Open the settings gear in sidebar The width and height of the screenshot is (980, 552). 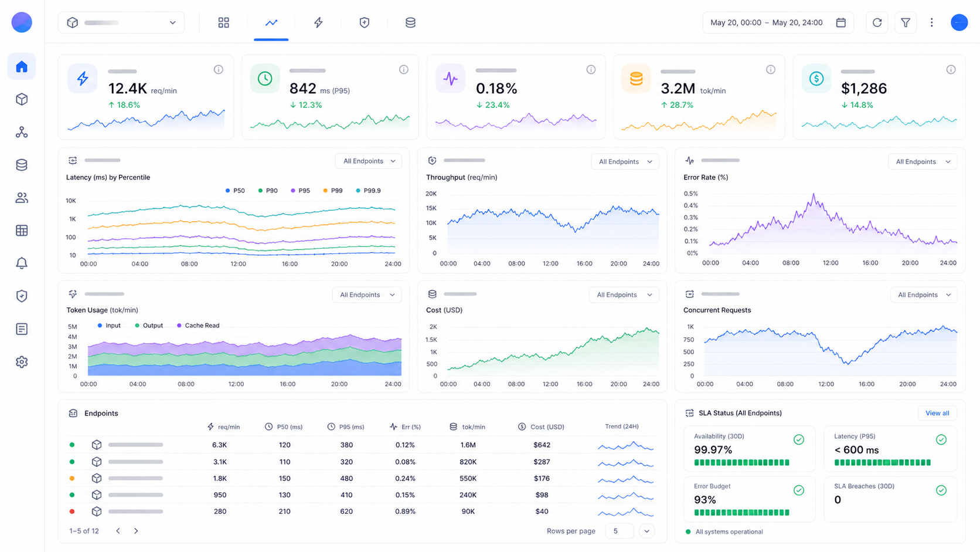[x=22, y=362]
